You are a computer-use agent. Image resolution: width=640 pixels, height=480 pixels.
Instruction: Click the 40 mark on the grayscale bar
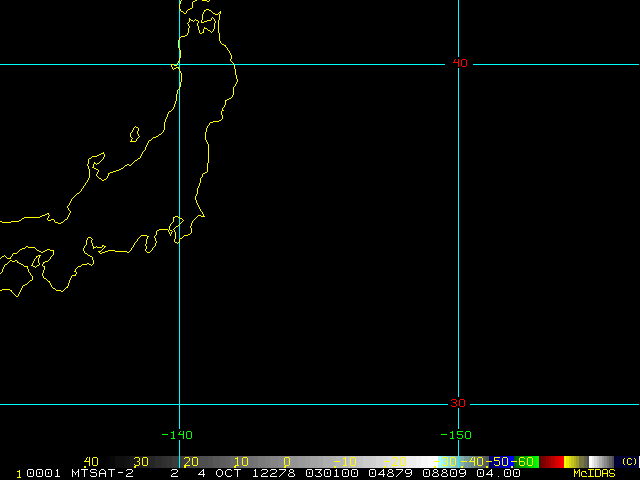coord(91,461)
